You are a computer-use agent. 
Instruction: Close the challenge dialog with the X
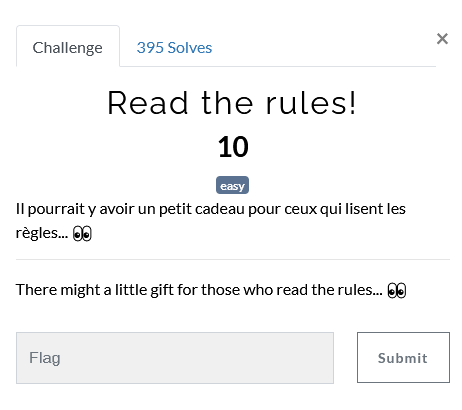(442, 39)
